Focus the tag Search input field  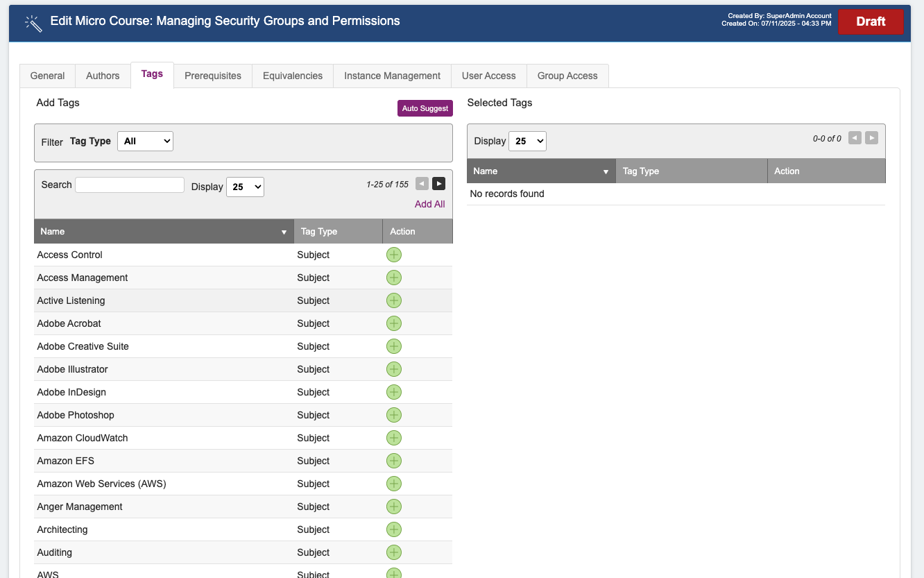(130, 185)
